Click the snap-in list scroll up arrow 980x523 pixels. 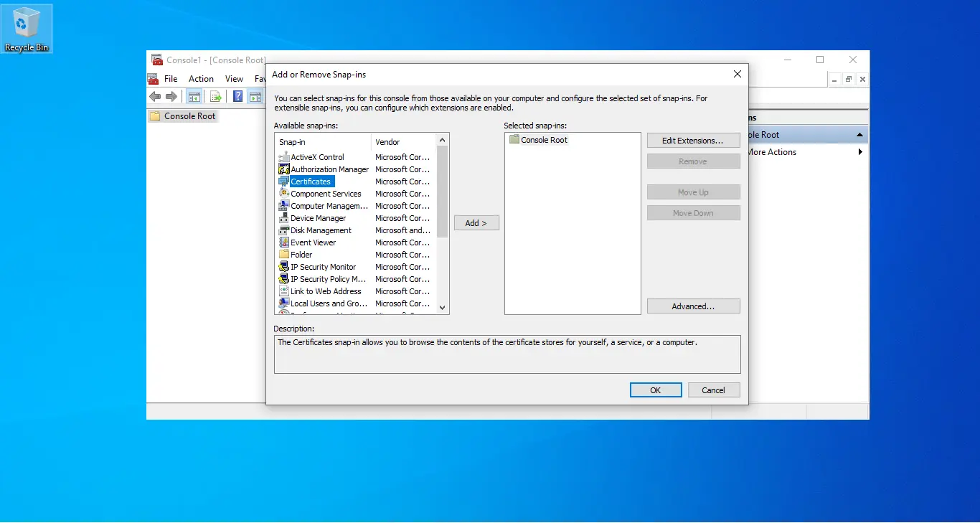click(x=443, y=140)
